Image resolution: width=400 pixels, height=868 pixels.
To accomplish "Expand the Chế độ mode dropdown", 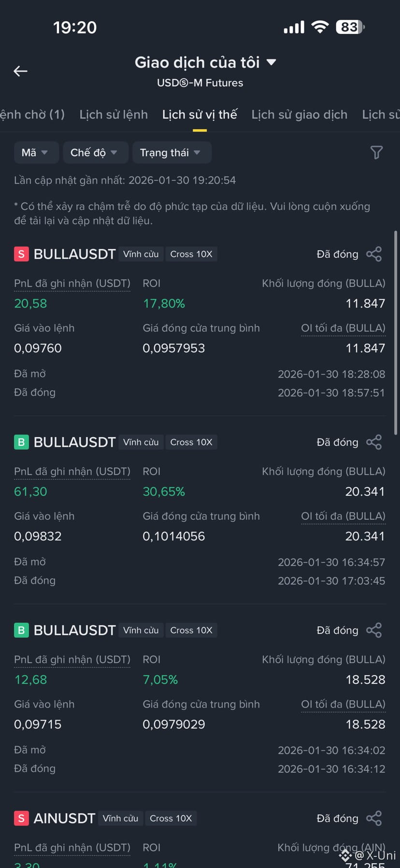I will tap(95, 153).
